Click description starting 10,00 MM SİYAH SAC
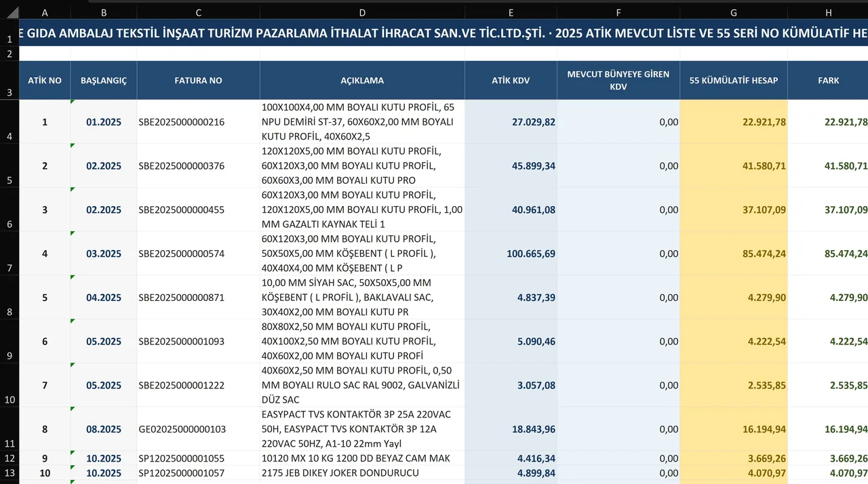This screenshot has width=868, height=484. (x=362, y=298)
